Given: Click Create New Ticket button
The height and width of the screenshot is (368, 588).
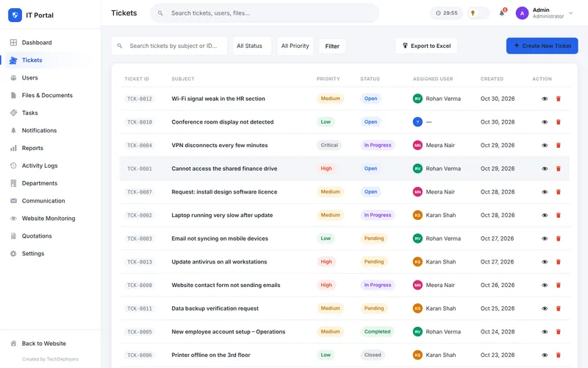Looking at the screenshot, I should tap(542, 46).
